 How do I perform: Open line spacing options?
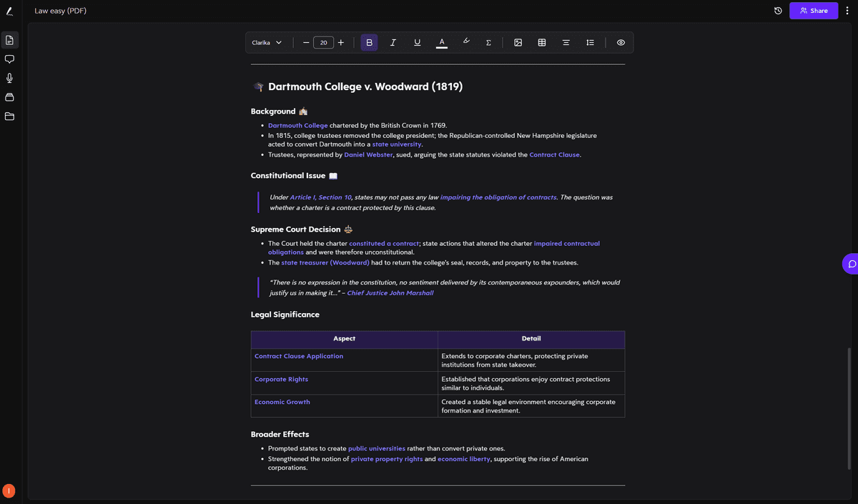click(x=590, y=42)
